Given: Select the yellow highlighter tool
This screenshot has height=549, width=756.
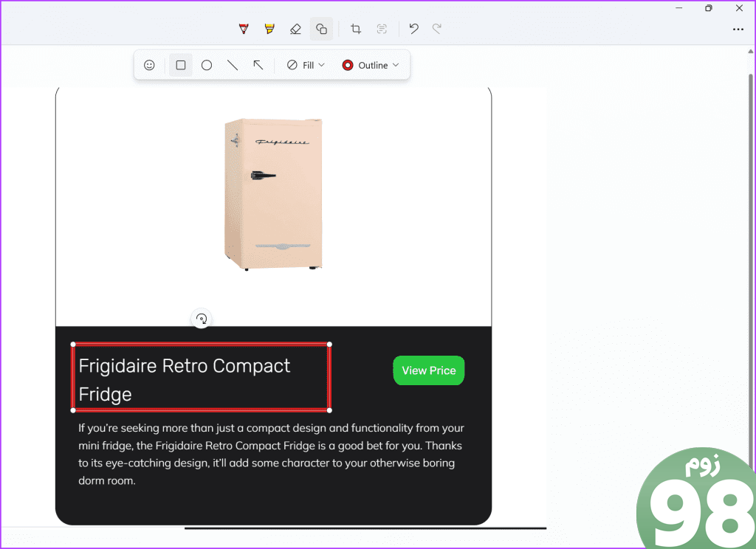Looking at the screenshot, I should [269, 29].
